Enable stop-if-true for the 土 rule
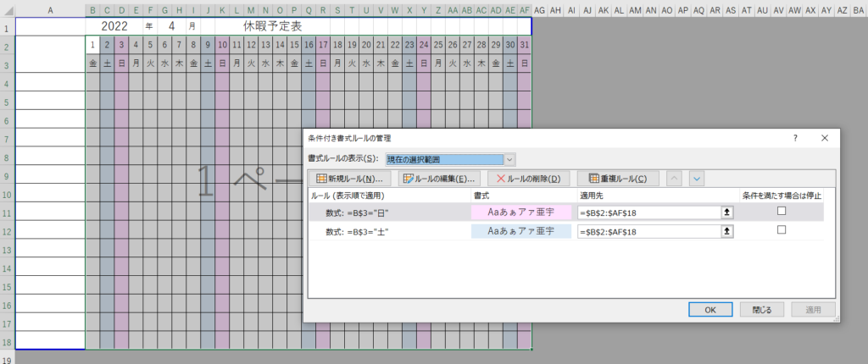This screenshot has height=364, width=868. 782,230
